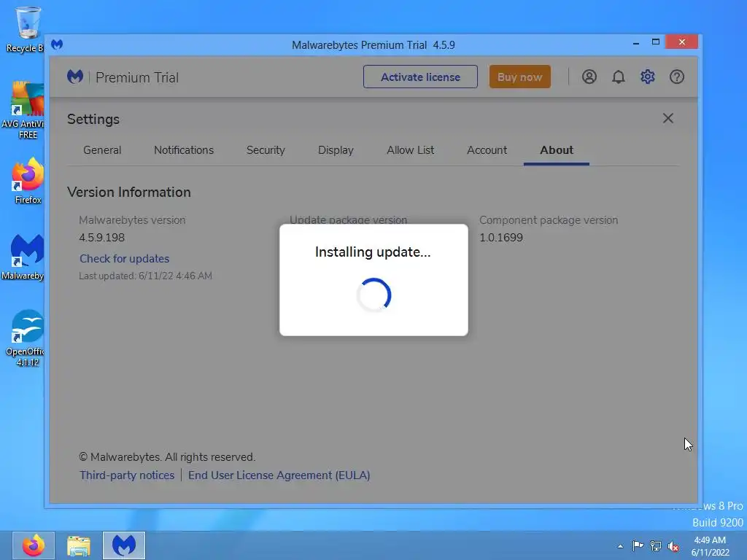Open the OpenOffice 4.1.12 desktop shortcut
The image size is (747, 560).
pos(26,338)
